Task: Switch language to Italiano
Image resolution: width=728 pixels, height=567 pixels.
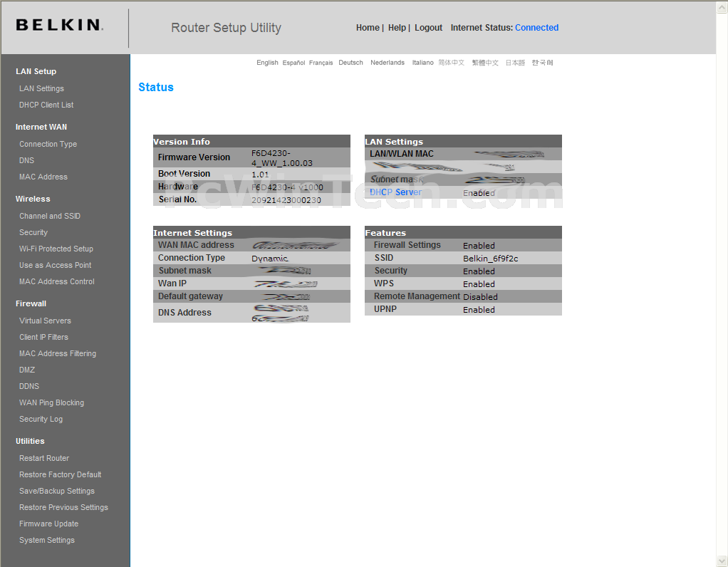Action: pos(423,63)
